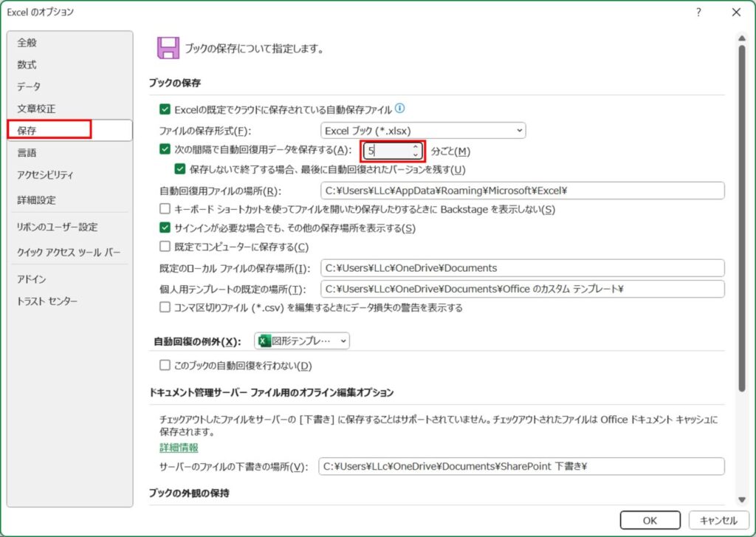756x537 pixels.
Task: Click the 自動回復用ファイルの場所 path field
Action: point(522,191)
